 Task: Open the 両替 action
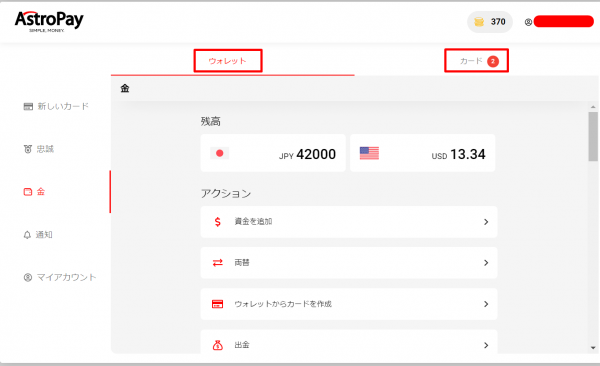pos(349,263)
